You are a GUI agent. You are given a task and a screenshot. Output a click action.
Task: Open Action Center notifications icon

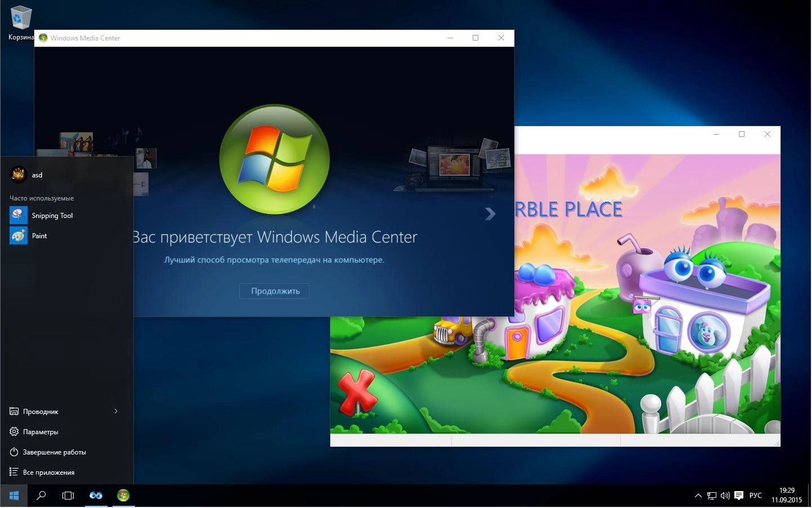(739, 496)
